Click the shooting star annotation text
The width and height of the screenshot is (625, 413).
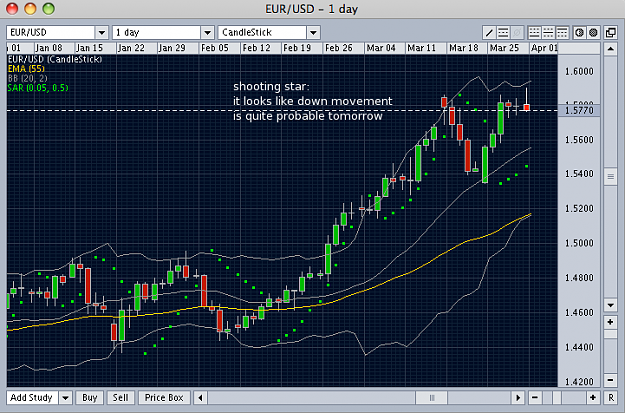tap(313, 101)
